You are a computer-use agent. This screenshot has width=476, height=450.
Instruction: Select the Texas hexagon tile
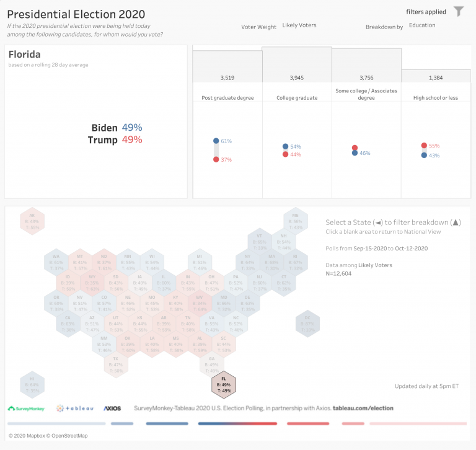tap(116, 364)
